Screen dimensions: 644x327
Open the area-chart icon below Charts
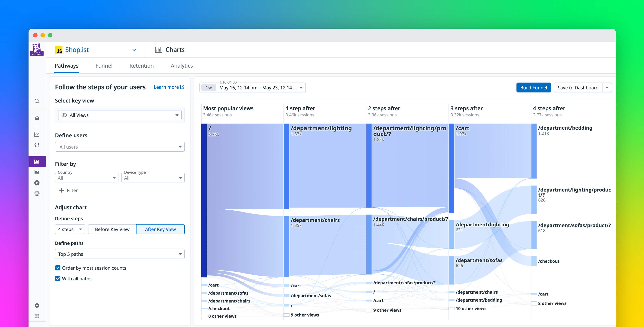(x=37, y=172)
